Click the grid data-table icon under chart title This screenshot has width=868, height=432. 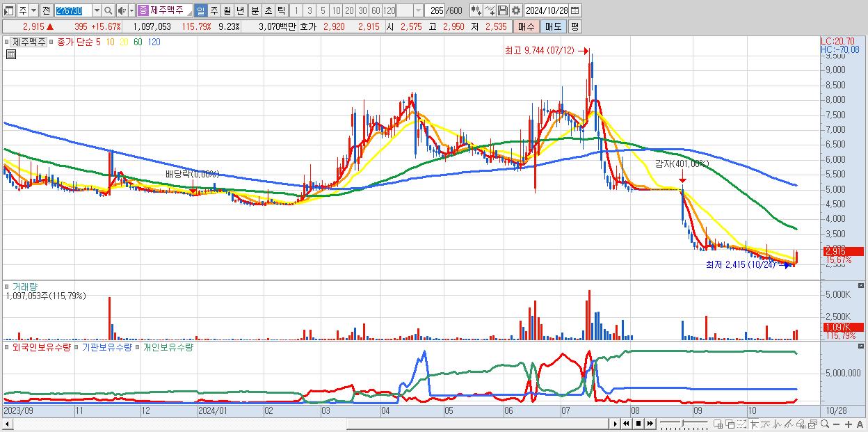(x=10, y=55)
